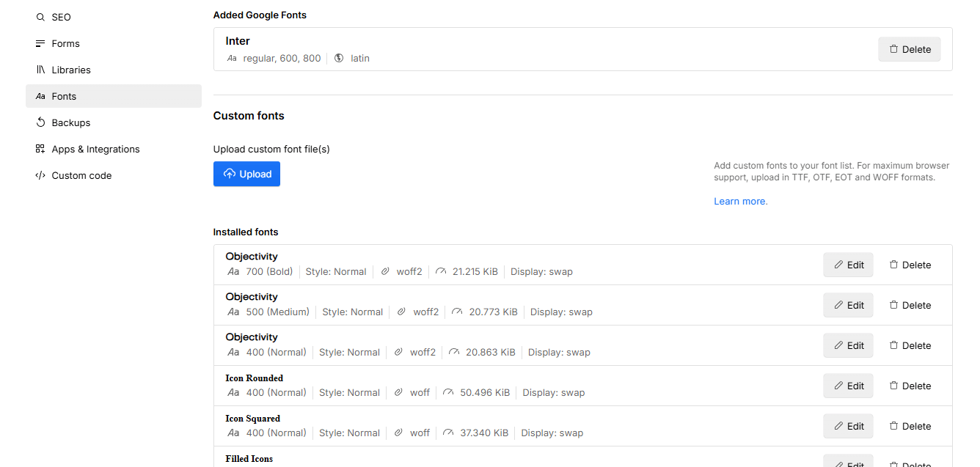Click the Icon Rounded font name
Screen dimensions: 980x467
254,378
